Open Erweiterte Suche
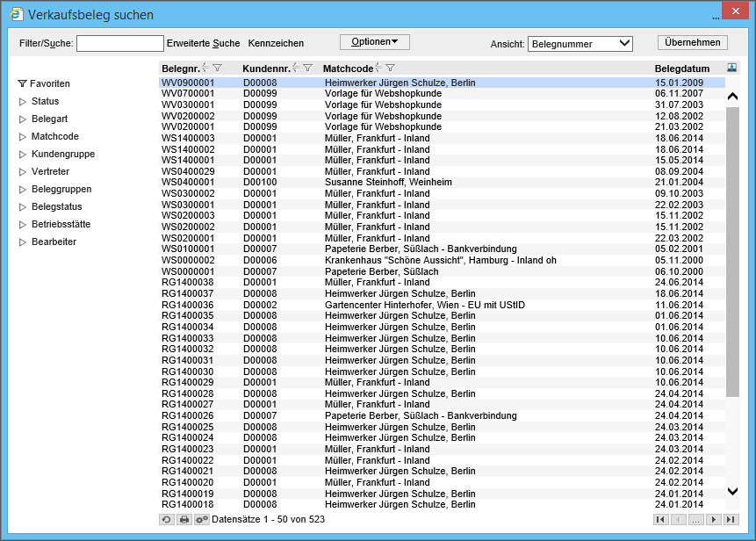Image resolution: width=756 pixels, height=541 pixels. click(204, 43)
